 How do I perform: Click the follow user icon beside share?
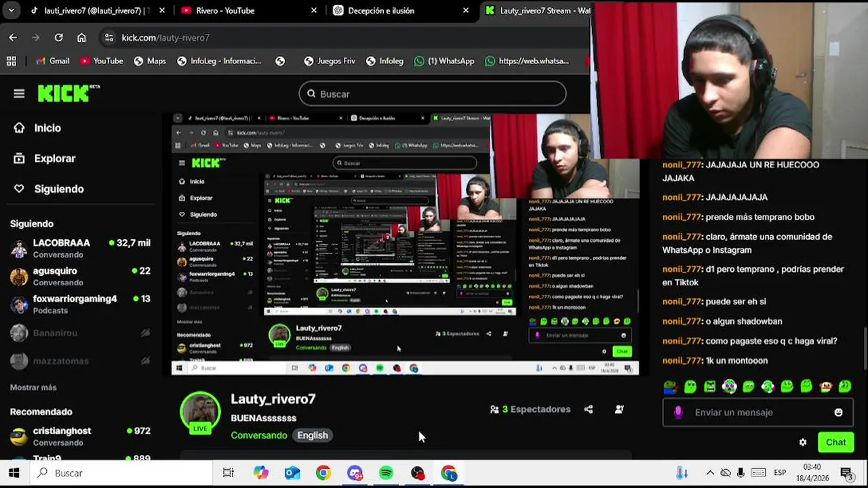click(619, 409)
